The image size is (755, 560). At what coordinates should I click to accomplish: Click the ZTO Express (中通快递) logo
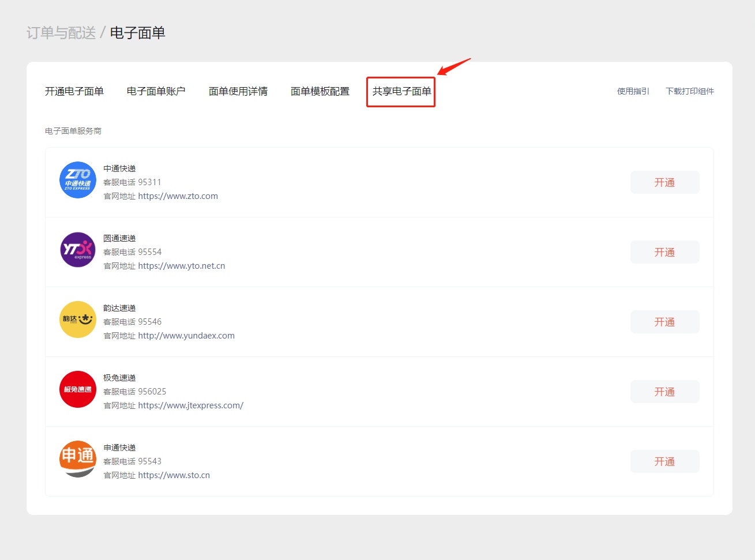(78, 180)
